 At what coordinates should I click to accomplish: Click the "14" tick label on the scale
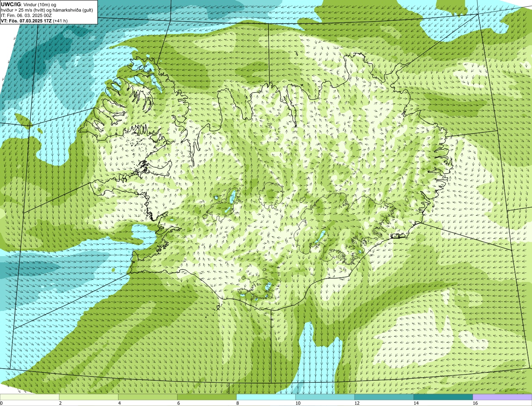click(x=416, y=403)
